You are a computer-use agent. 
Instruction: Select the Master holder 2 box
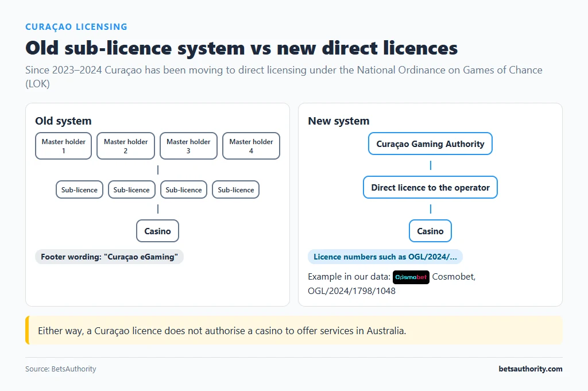pos(126,146)
